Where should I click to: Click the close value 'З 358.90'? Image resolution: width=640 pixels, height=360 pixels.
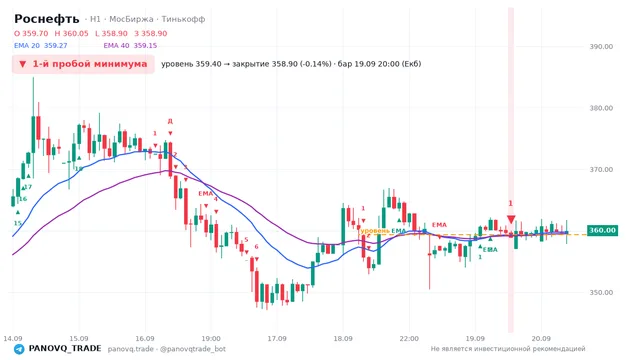(151, 33)
